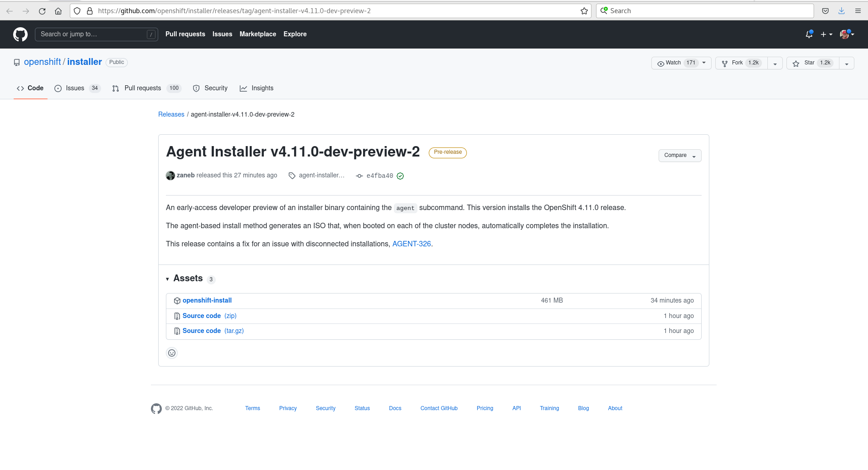Open the Watch options dropdown arrow
This screenshot has height=470, width=868.
click(703, 63)
